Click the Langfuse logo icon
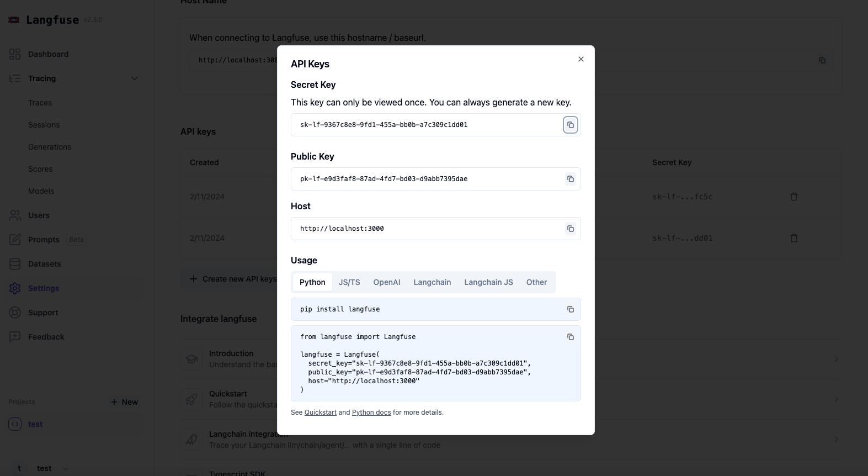Image resolution: width=868 pixels, height=476 pixels. pos(14,20)
